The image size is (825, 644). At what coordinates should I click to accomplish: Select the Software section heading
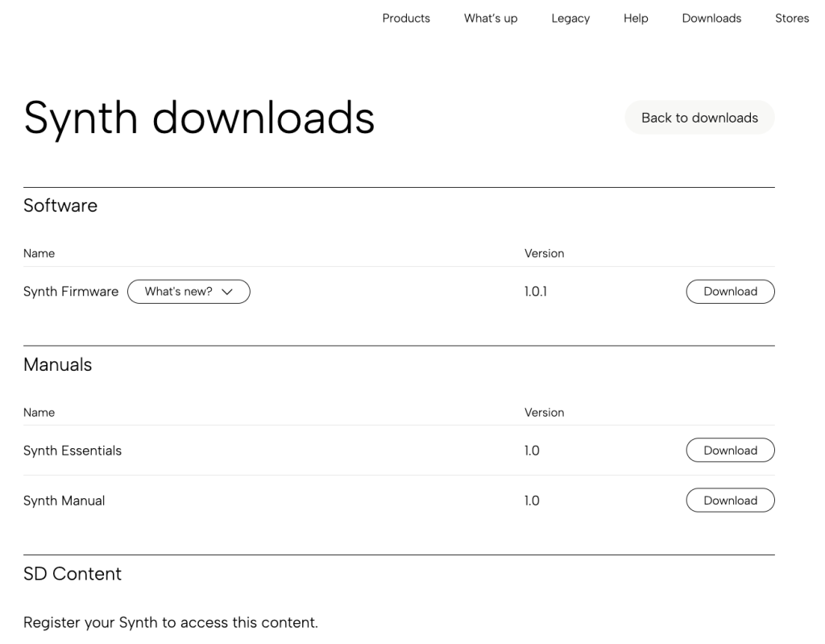(60, 206)
